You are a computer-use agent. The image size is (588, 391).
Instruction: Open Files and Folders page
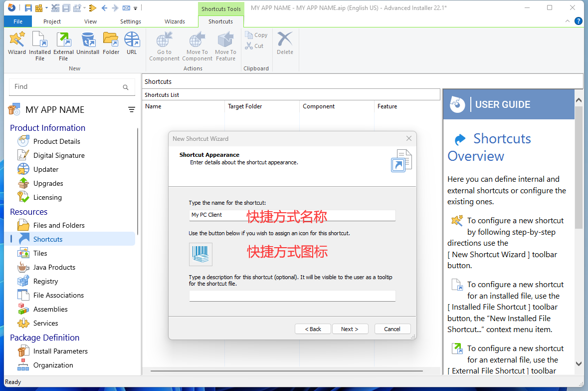click(59, 225)
